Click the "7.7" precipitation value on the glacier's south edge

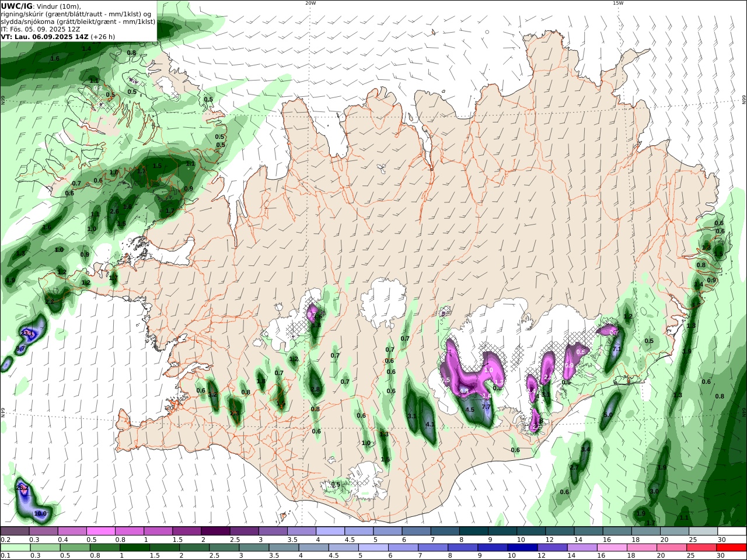486,407
